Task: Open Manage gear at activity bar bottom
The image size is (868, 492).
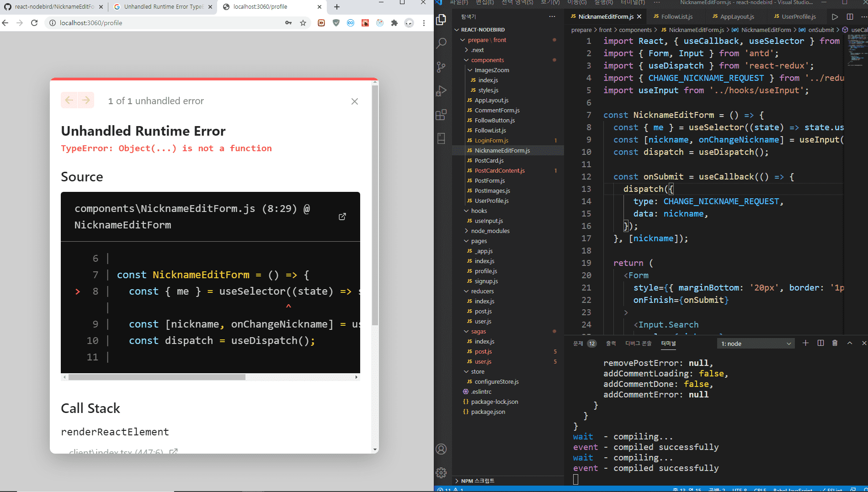Action: [x=441, y=472]
